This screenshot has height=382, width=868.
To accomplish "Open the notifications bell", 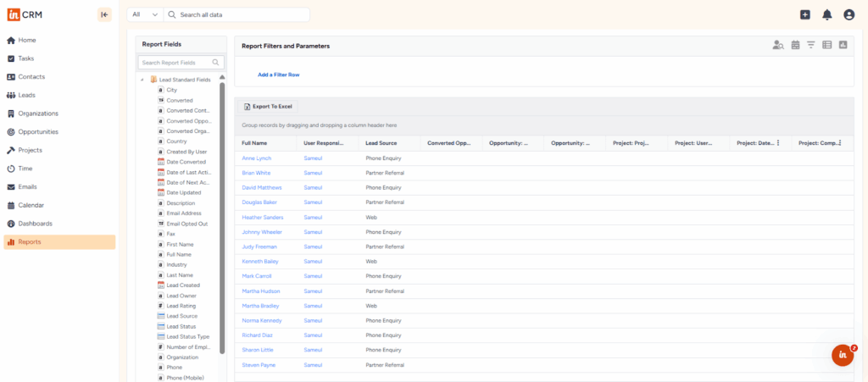I will 826,14.
